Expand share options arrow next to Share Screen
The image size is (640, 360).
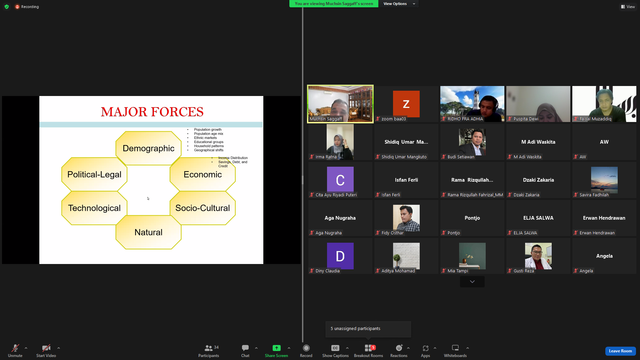(289, 348)
